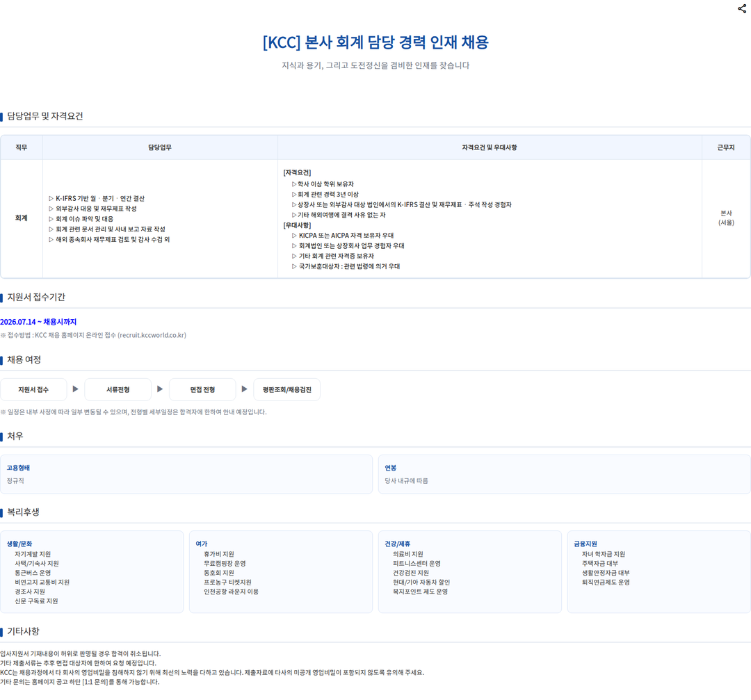The image size is (751, 700).
Task: Click the '복리후생' section heading
Action: point(23,512)
